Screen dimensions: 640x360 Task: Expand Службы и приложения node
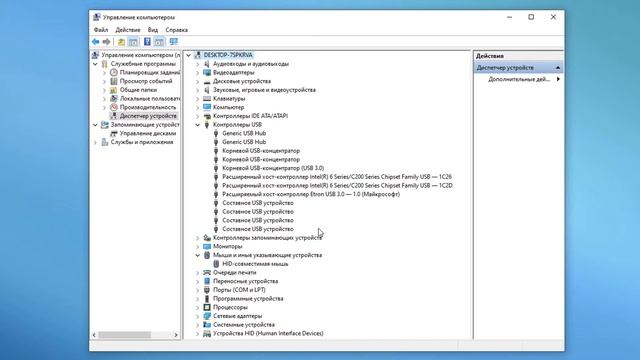pyautogui.click(x=95, y=142)
